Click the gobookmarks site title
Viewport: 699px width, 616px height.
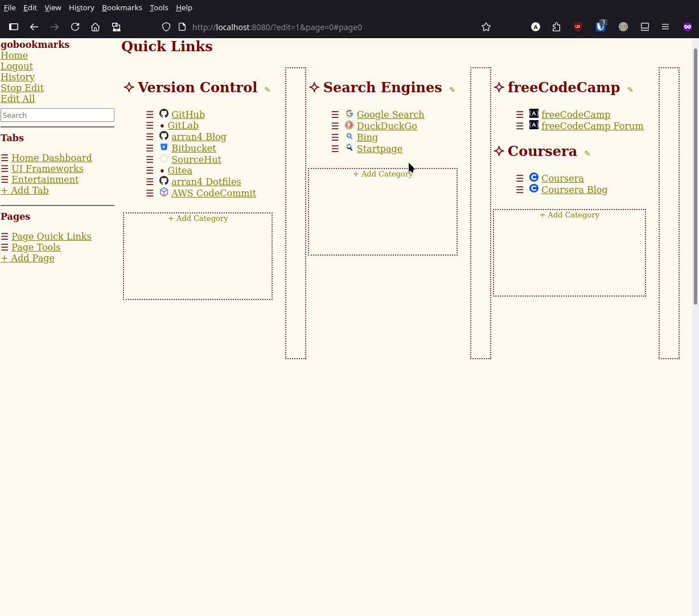pyautogui.click(x=35, y=44)
